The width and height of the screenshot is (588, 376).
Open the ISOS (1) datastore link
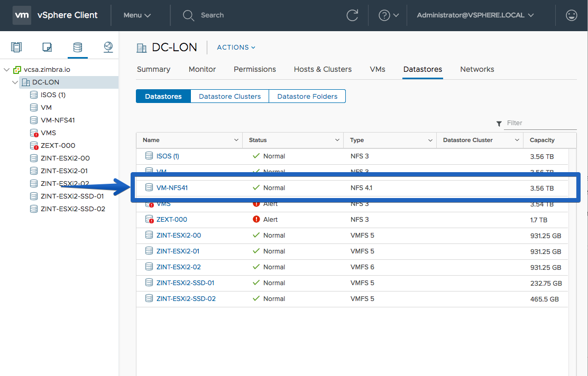[x=168, y=156]
